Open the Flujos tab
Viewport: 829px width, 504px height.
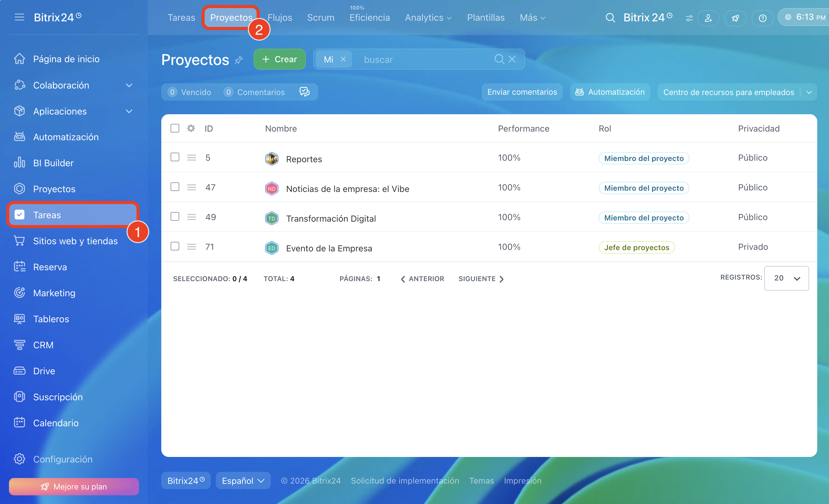[x=280, y=18]
